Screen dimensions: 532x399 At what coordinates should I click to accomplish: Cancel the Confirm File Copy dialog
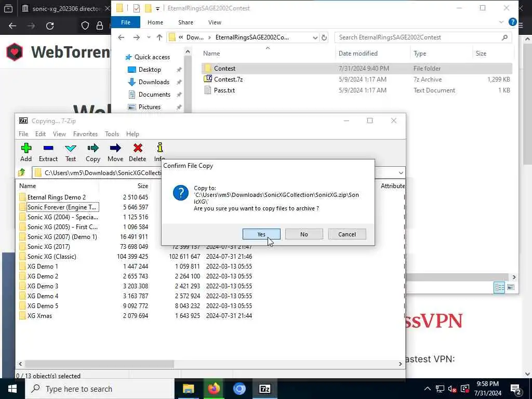click(347, 234)
